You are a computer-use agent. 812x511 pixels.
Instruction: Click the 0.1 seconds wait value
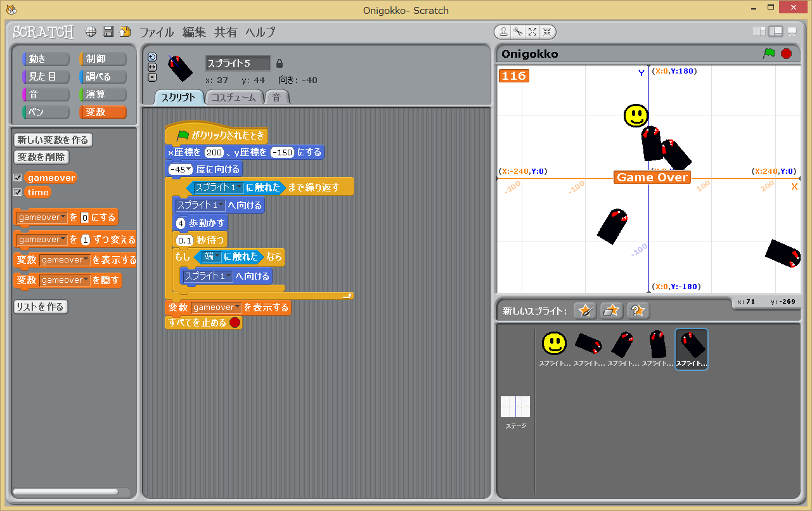pyautogui.click(x=184, y=241)
